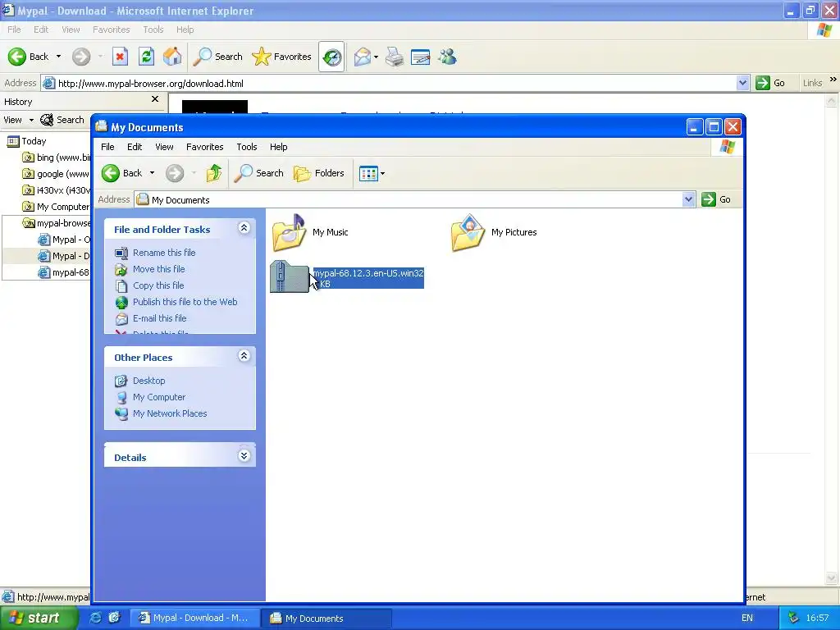Viewport: 840px width, 630px height.
Task: Click E-mail this file task
Action: click(x=160, y=318)
